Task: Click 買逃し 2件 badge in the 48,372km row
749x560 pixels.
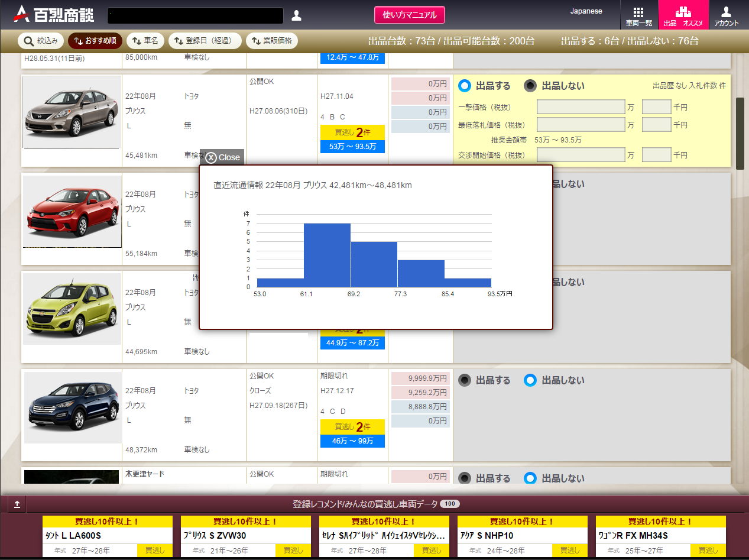Action: pos(352,426)
